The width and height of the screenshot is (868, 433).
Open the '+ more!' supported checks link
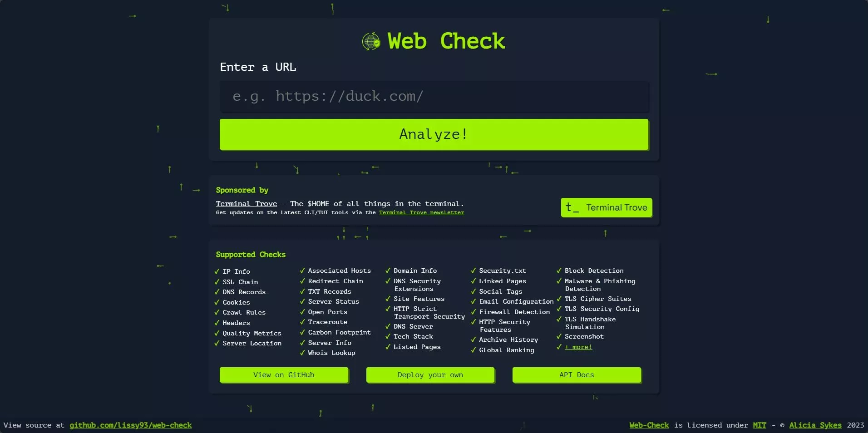pos(578,347)
